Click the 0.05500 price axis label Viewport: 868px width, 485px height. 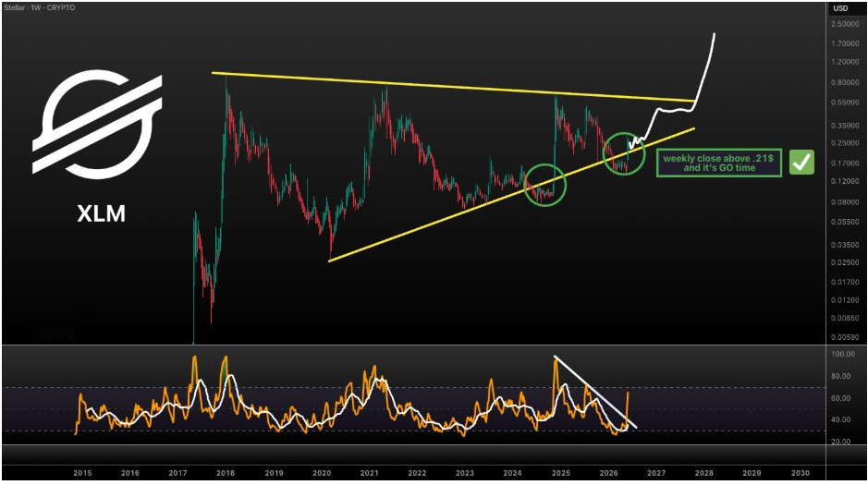pyautogui.click(x=844, y=222)
